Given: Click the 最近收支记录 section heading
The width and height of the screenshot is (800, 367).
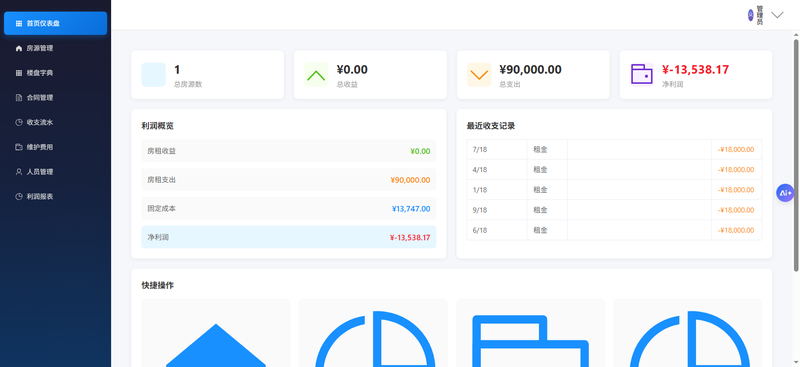Looking at the screenshot, I should [x=491, y=126].
